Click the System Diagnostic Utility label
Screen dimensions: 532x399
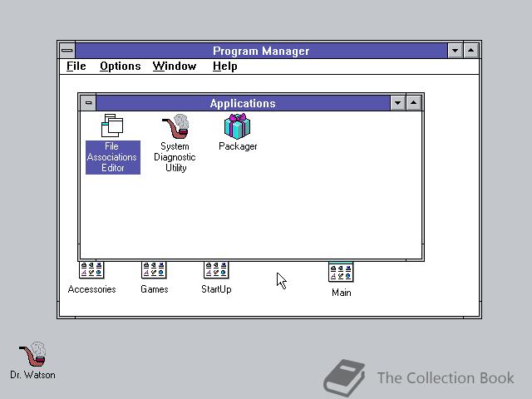[x=175, y=157]
